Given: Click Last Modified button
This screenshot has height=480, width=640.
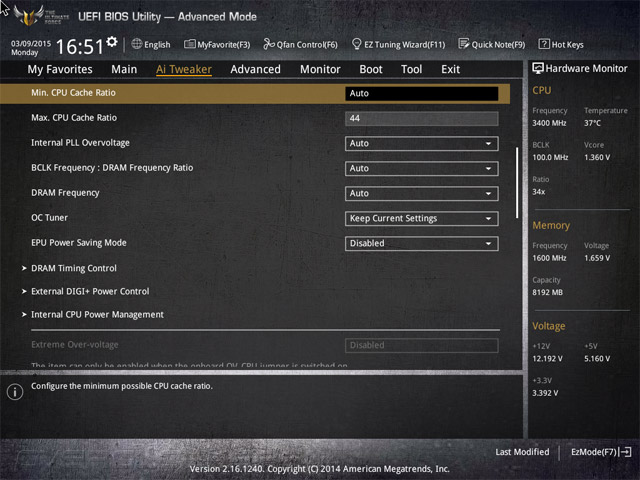Looking at the screenshot, I should (522, 452).
